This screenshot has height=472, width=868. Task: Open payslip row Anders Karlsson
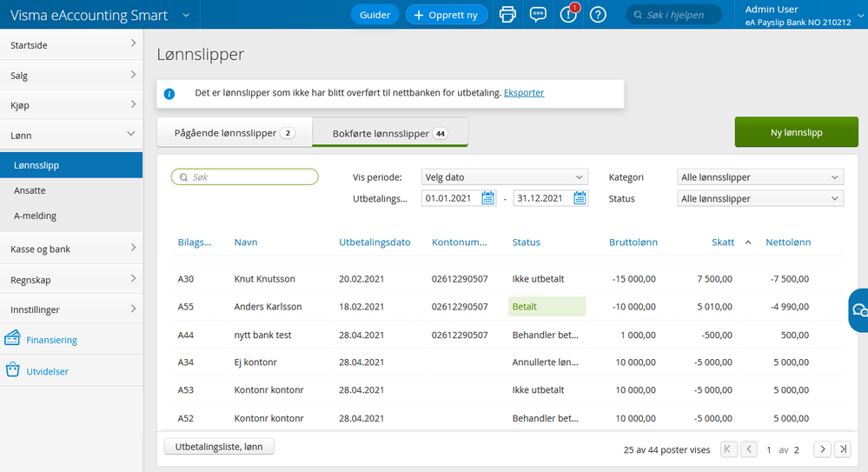click(507, 306)
